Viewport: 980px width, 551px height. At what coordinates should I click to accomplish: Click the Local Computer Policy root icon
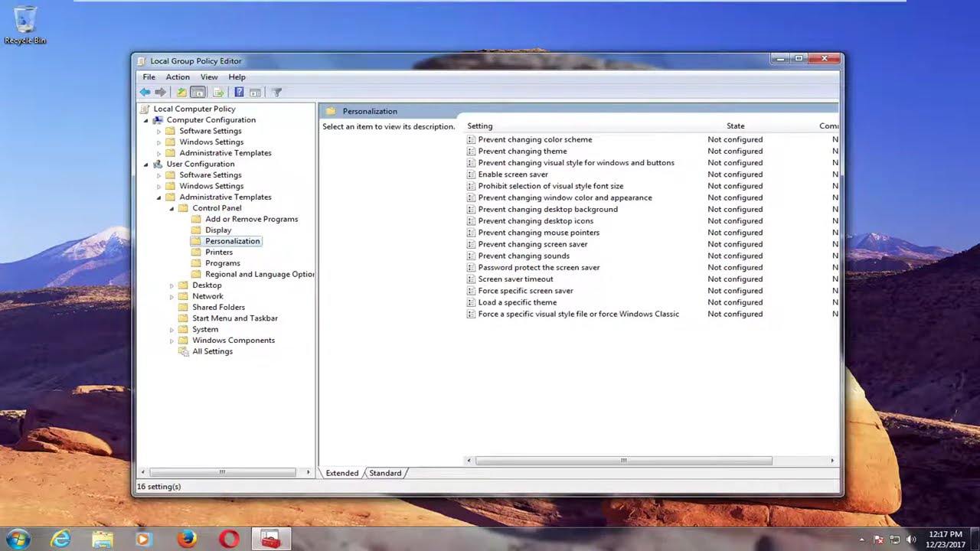(145, 109)
